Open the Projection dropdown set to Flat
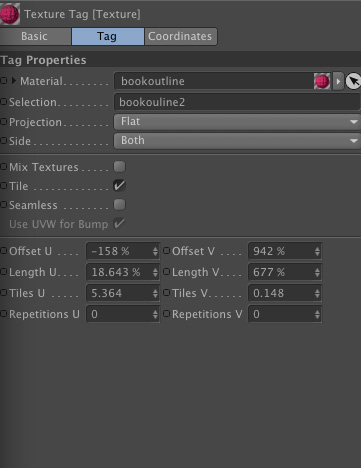This screenshot has width=361, height=468. [x=237, y=122]
